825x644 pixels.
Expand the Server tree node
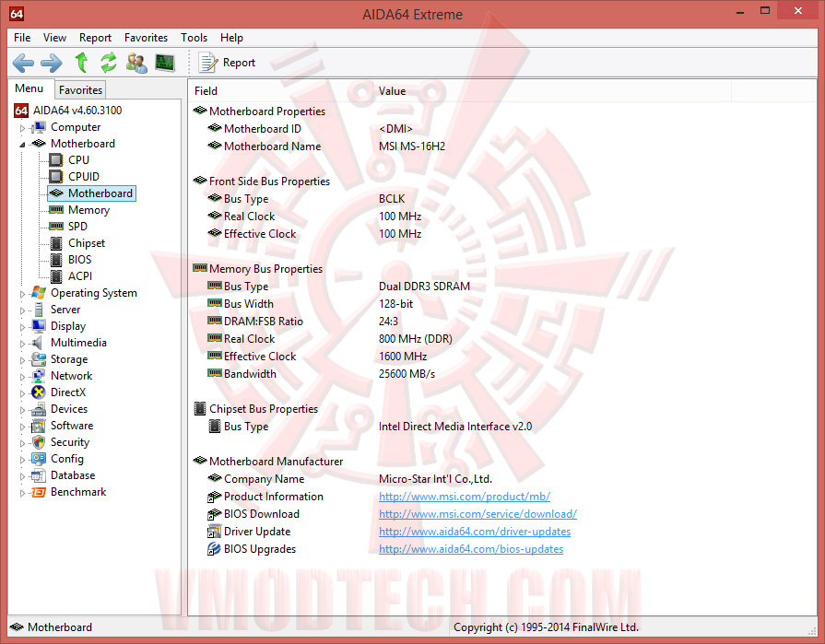22,310
